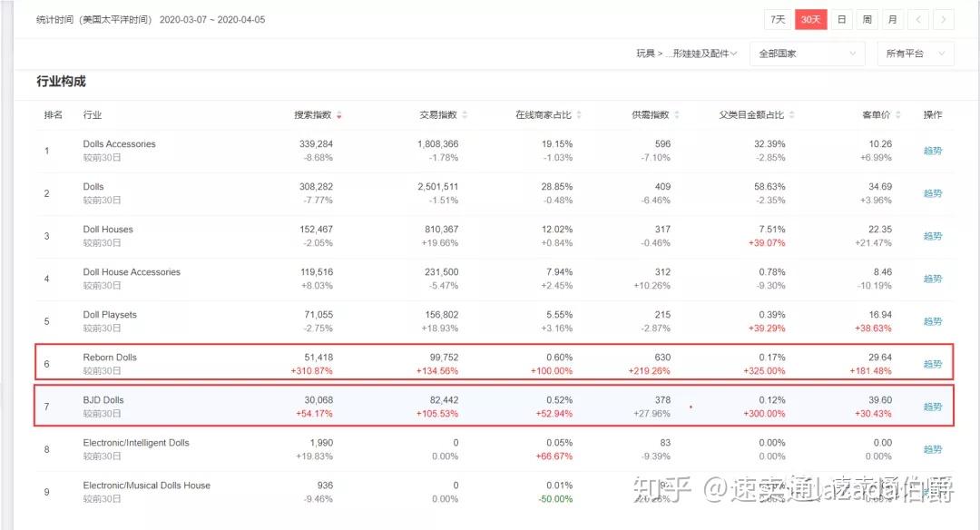Switch to 日 daily view
980x530 pixels.
point(841,18)
